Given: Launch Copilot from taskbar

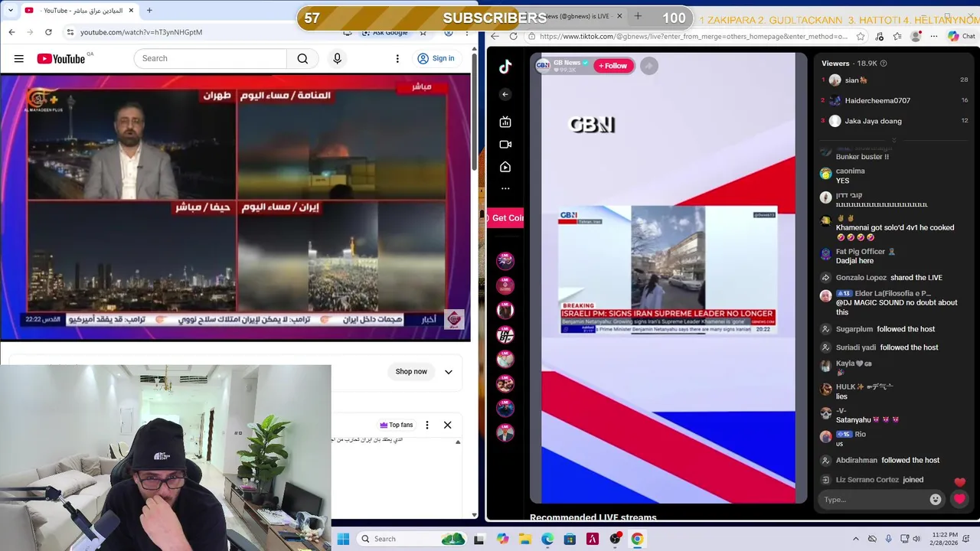Looking at the screenshot, I should pos(502,539).
